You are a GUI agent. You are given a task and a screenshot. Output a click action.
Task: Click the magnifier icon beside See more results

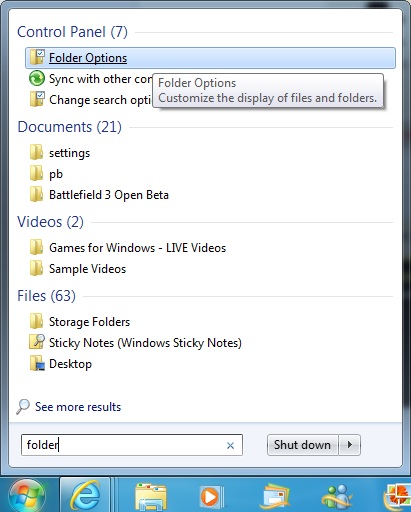click(x=23, y=406)
